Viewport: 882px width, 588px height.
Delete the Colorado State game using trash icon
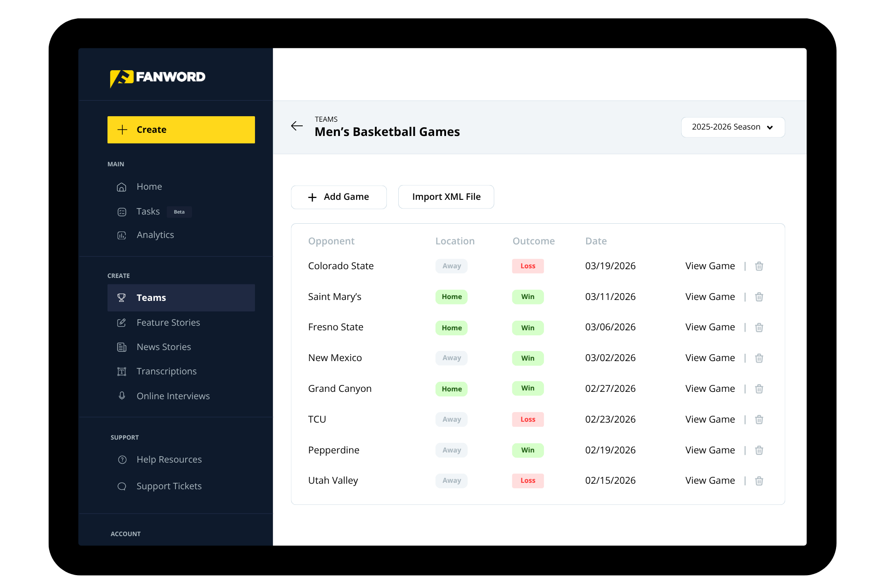759,266
